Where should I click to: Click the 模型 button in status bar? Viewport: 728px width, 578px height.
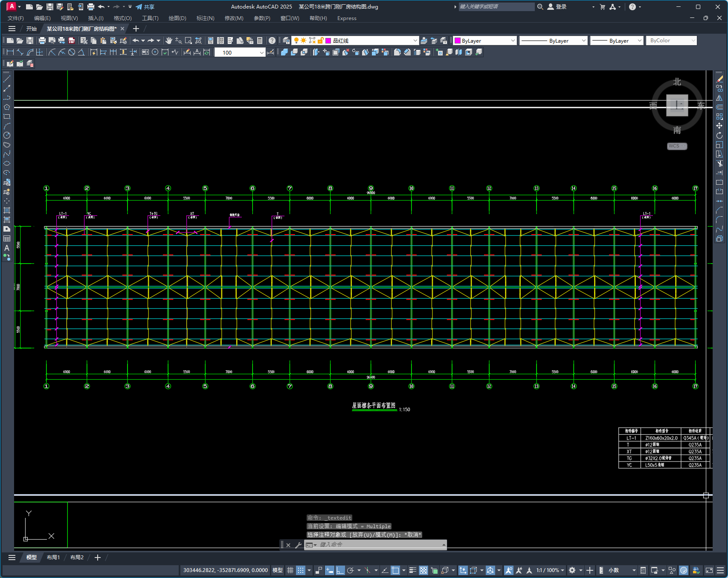[x=278, y=570]
